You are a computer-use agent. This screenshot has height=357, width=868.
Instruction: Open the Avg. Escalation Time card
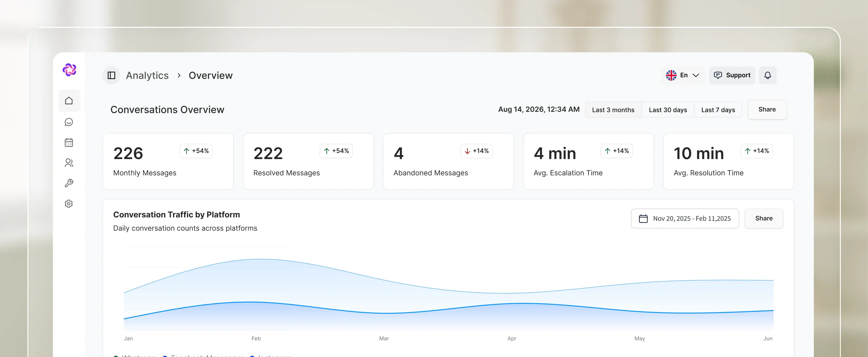[588, 162]
